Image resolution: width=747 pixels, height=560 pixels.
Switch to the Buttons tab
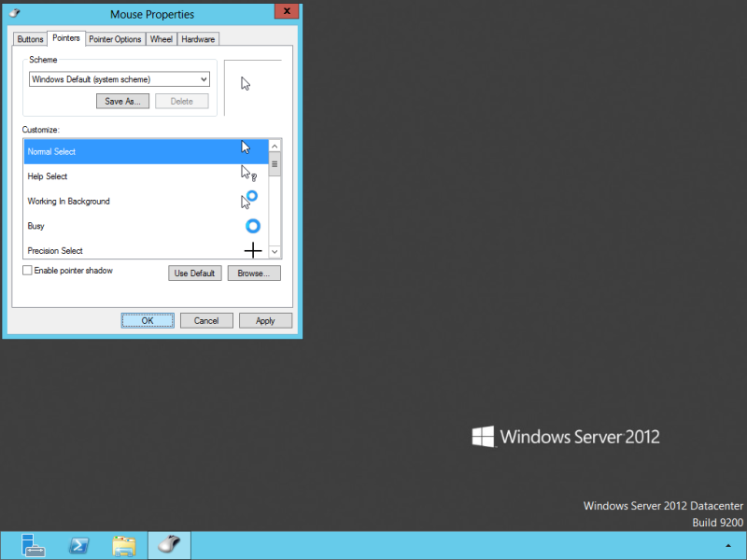tap(30, 39)
